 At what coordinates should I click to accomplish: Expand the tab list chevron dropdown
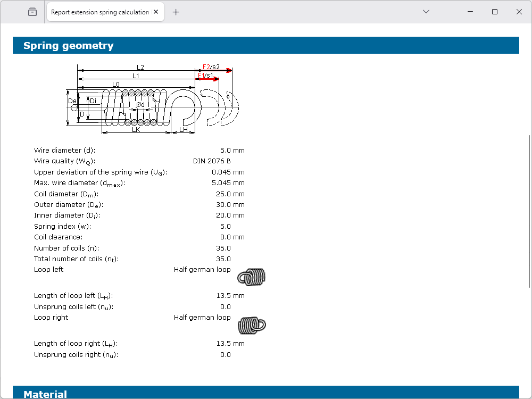426,12
